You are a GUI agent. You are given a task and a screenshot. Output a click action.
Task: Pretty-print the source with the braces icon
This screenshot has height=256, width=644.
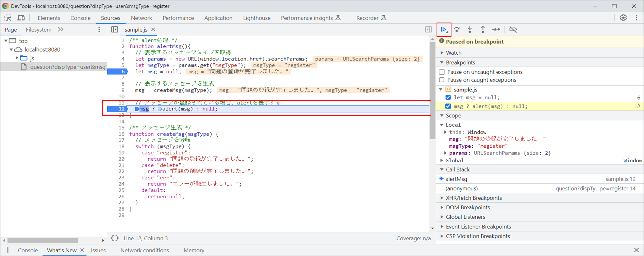point(114,238)
